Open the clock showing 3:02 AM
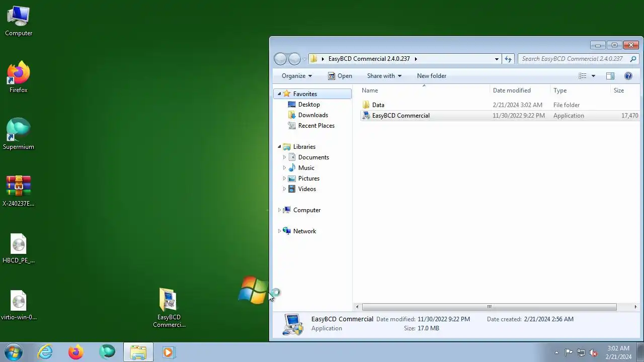 (618, 352)
